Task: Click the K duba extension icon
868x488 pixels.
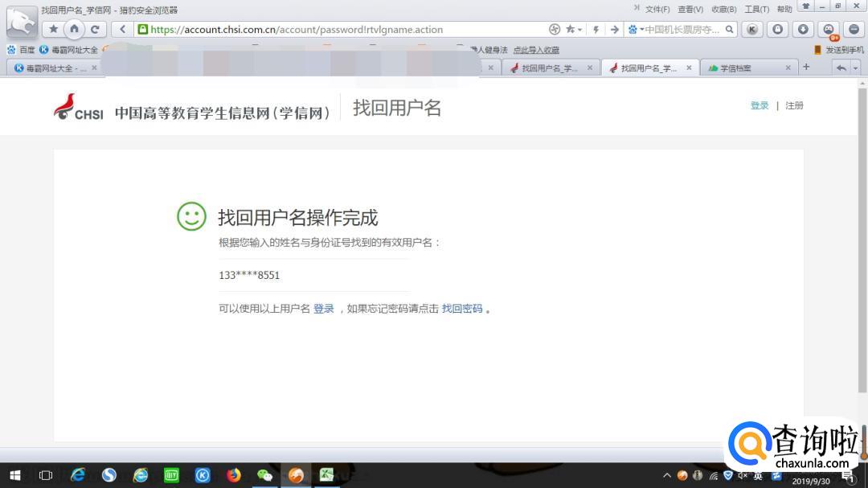Action: 751,30
